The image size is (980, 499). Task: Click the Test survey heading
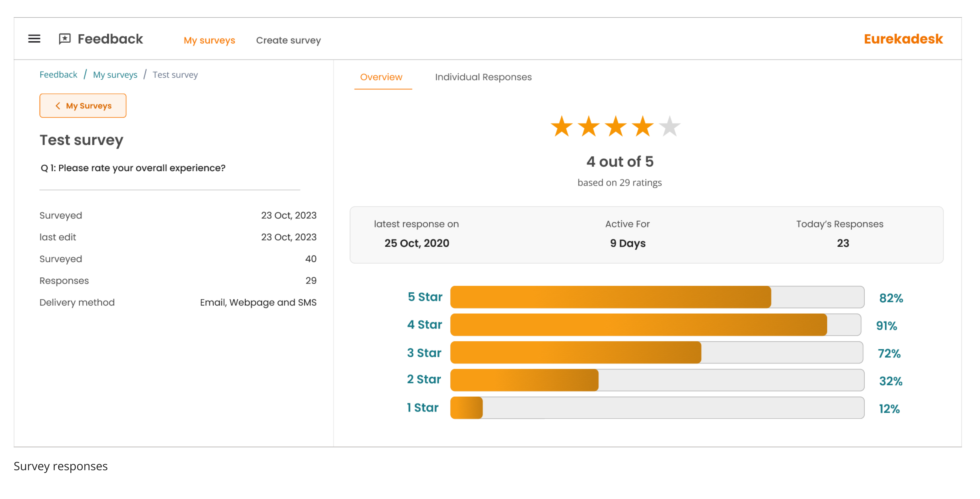81,140
